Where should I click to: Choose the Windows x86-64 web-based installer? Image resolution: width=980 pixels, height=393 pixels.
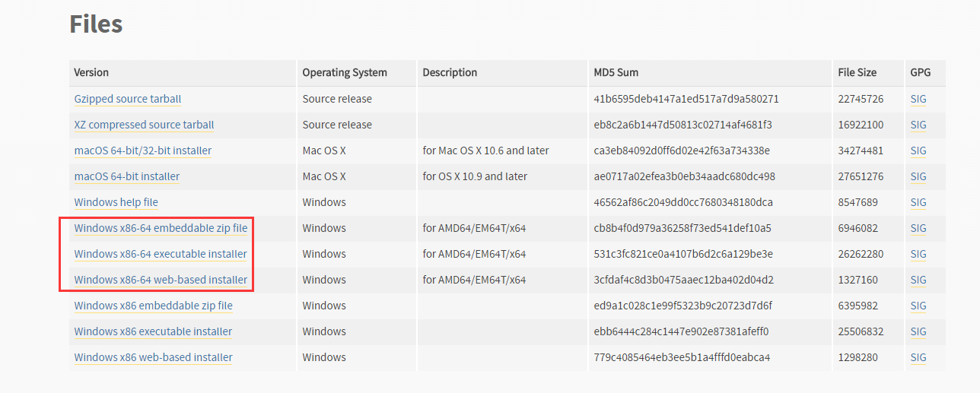(x=161, y=280)
